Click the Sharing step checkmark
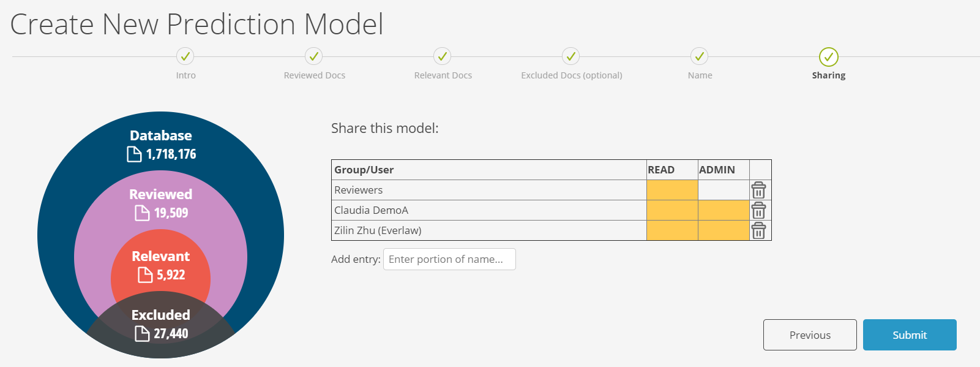Viewport: 980px width, 367px height. coord(829,57)
